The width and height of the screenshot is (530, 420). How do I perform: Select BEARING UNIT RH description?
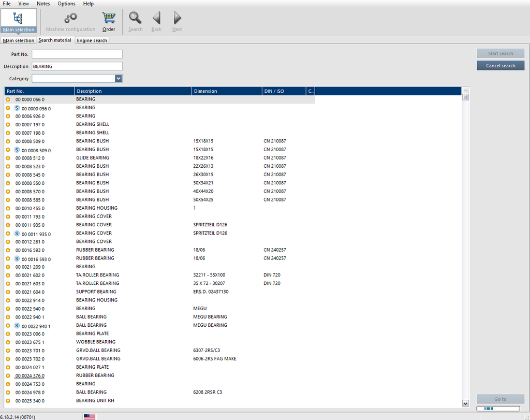coord(95,400)
